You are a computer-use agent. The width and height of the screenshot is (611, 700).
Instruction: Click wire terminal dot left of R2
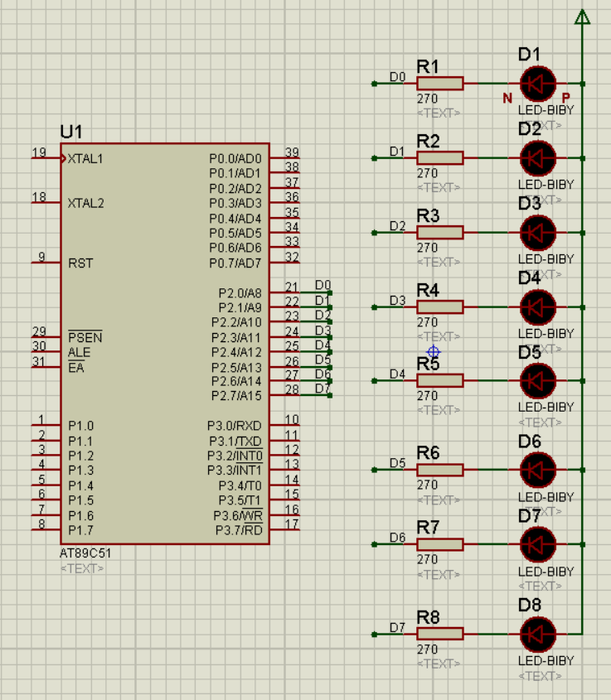(x=374, y=158)
